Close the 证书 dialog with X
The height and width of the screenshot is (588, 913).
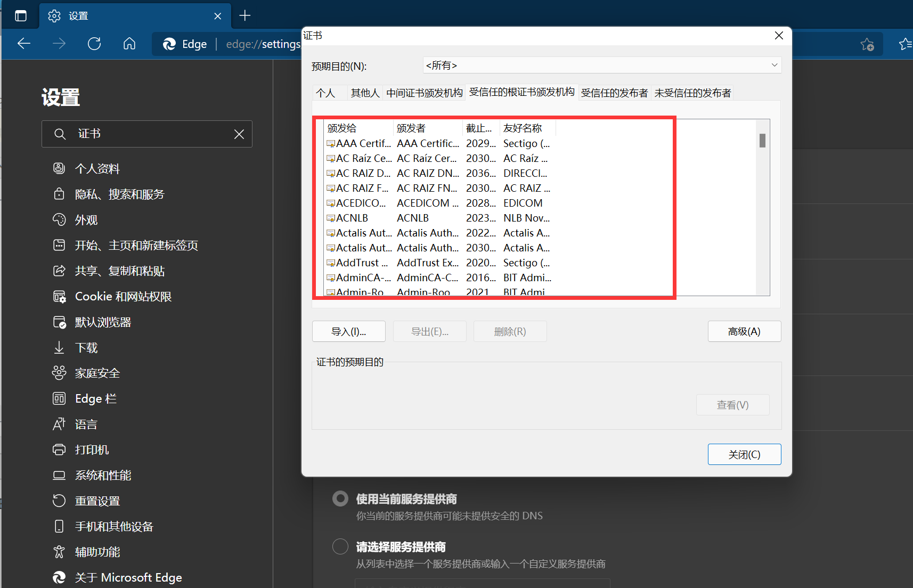[779, 36]
